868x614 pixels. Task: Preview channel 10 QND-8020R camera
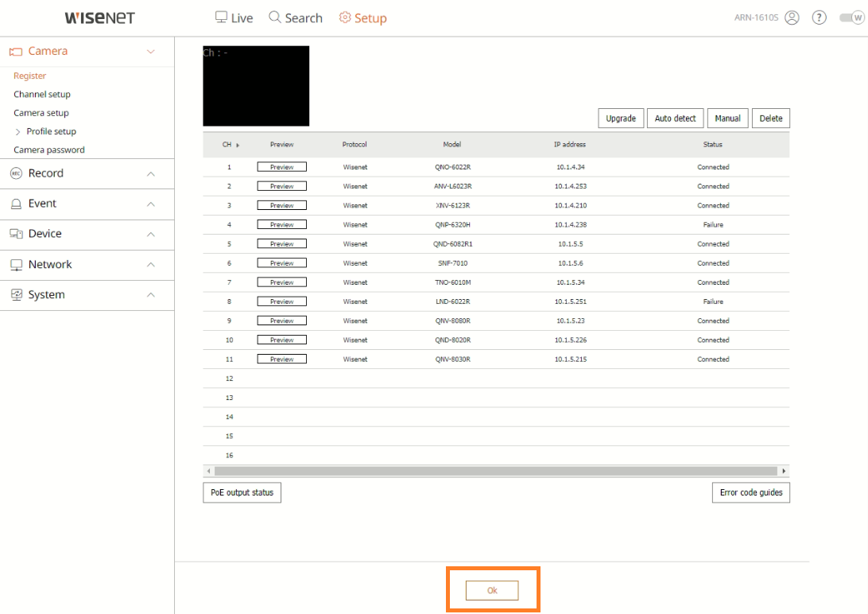(281, 340)
